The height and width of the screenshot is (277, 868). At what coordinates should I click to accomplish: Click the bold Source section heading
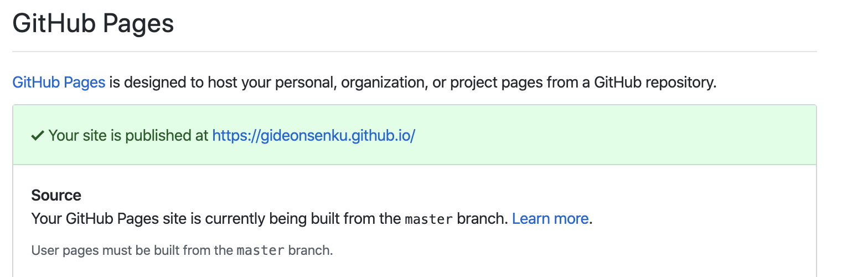(x=56, y=195)
